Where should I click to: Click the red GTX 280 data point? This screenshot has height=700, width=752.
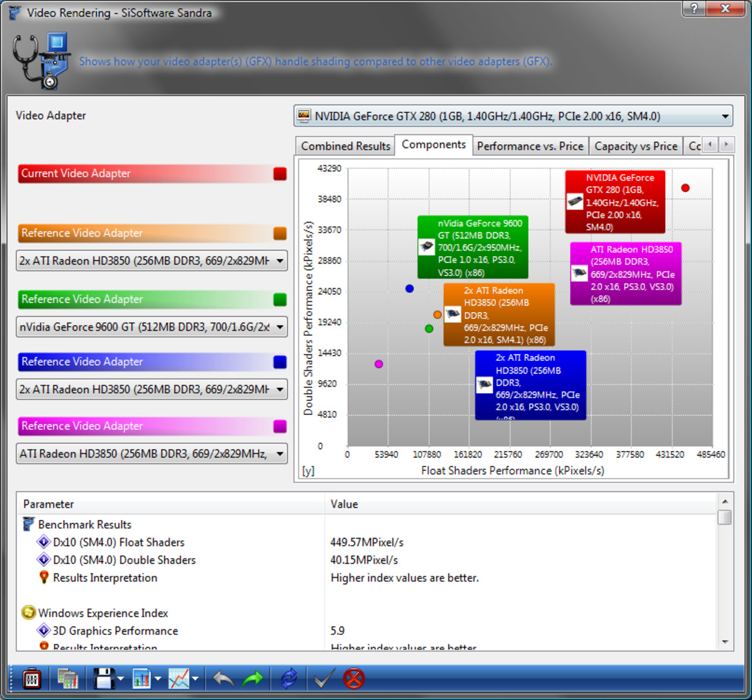[685, 188]
